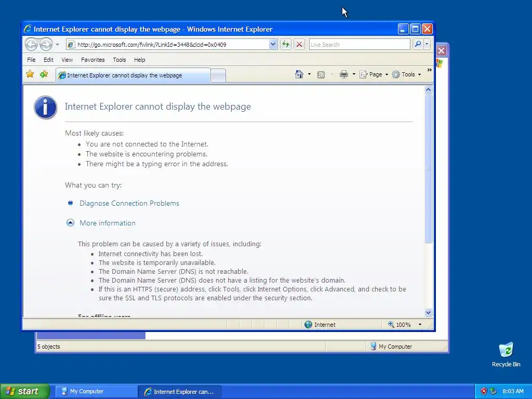Click the Back navigation arrow button
This screenshot has height=399, width=532.
(31, 45)
